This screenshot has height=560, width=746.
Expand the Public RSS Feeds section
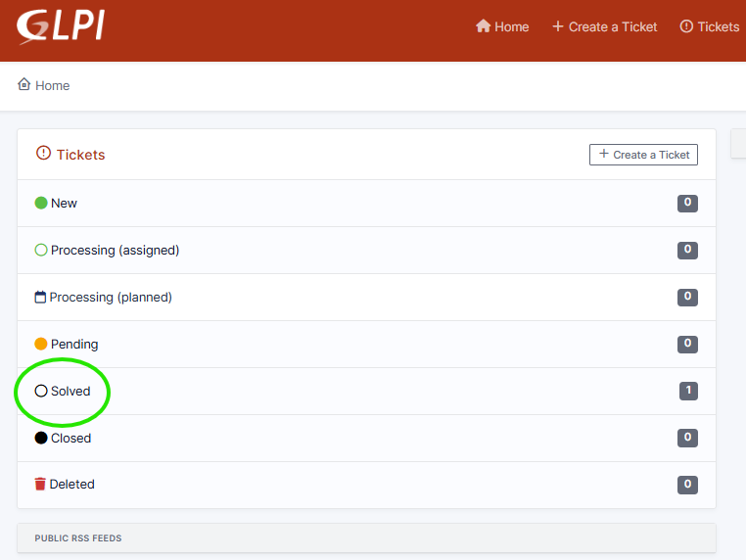click(78, 538)
